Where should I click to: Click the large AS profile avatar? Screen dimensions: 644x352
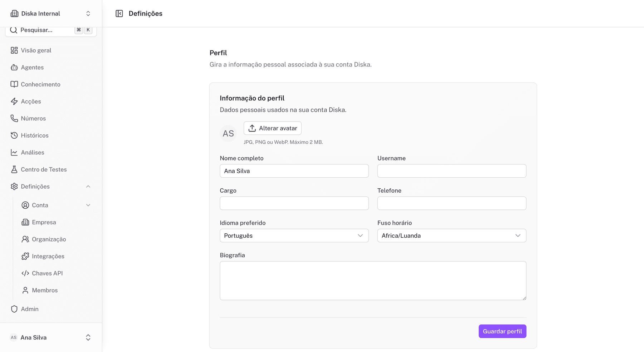tap(228, 133)
